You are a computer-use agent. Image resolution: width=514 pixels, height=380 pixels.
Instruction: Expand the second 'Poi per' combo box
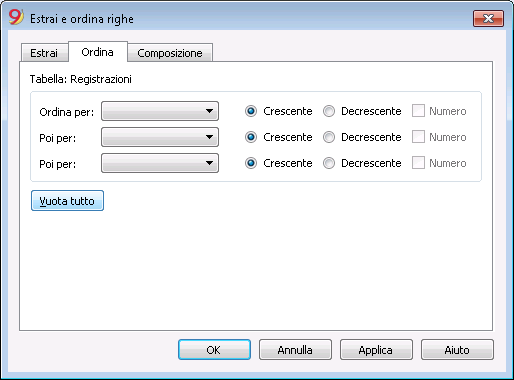coord(160,163)
